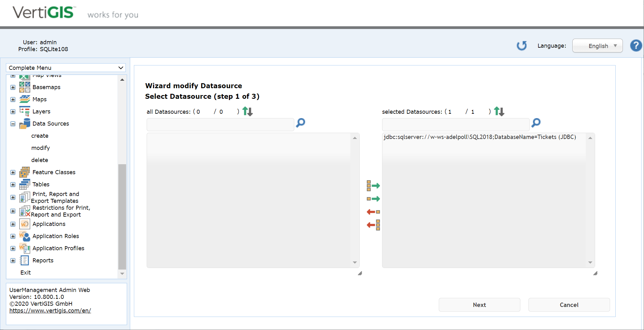Open the vertigis.com website link
The height and width of the screenshot is (330, 644).
point(50,310)
